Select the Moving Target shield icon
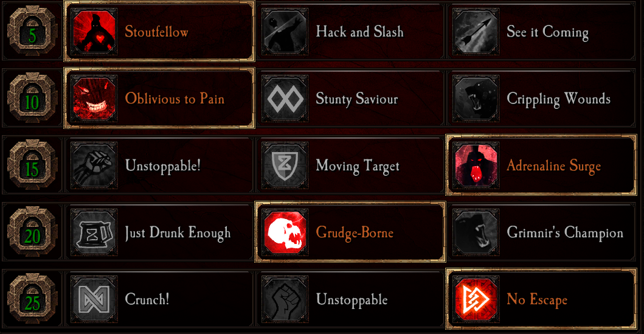 tap(285, 165)
